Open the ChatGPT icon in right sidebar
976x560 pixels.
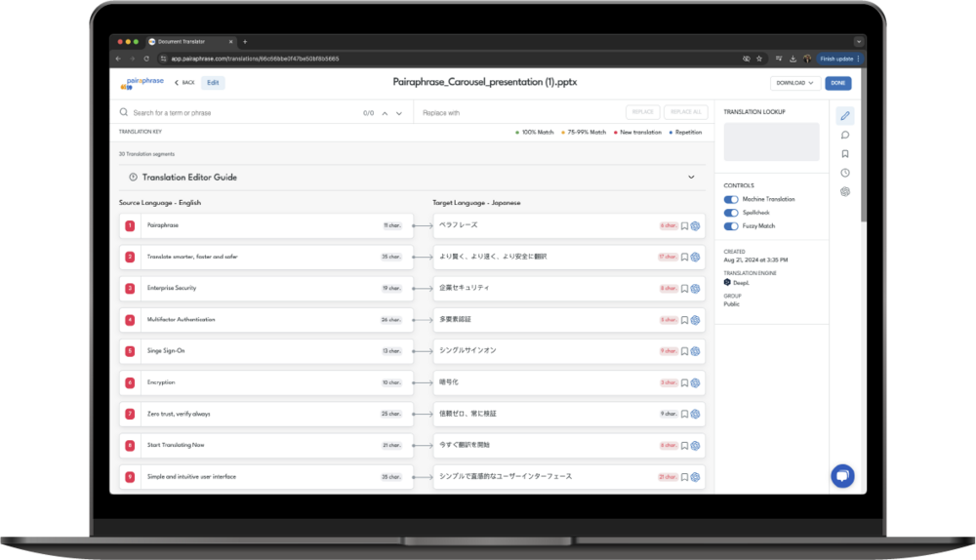pos(844,191)
